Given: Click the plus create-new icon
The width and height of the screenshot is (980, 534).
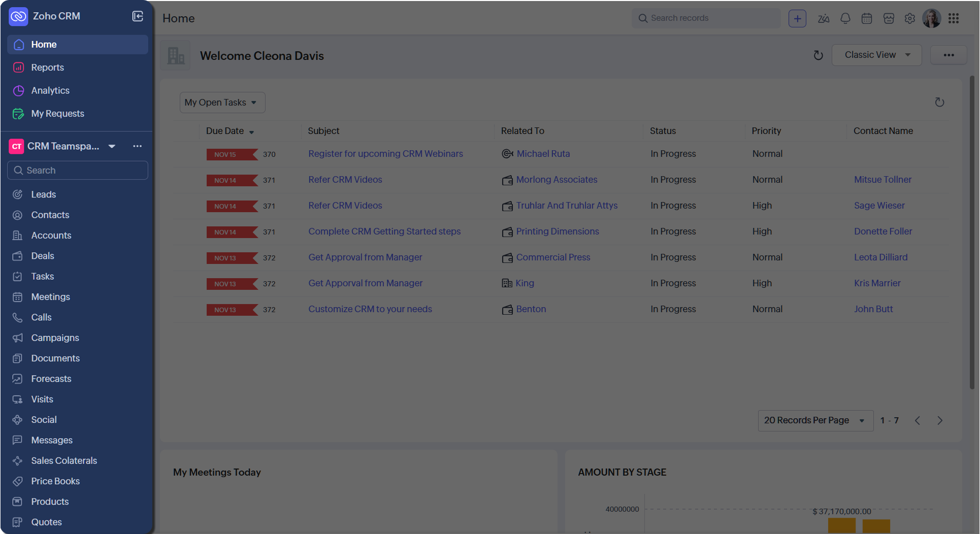Looking at the screenshot, I should click(797, 18).
